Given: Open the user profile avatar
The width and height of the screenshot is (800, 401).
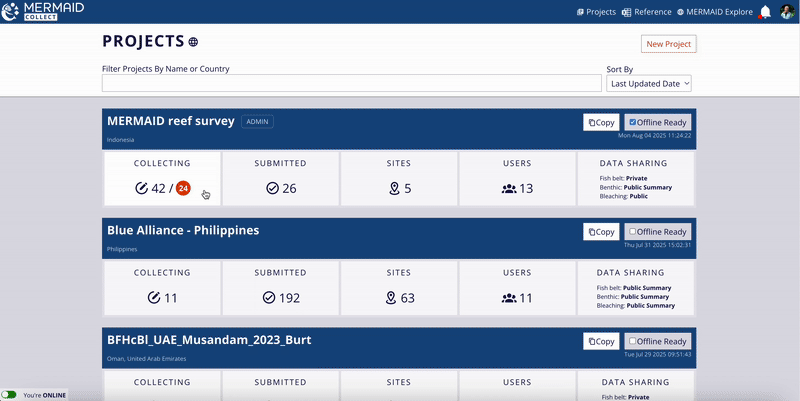Looking at the screenshot, I should [x=787, y=12].
